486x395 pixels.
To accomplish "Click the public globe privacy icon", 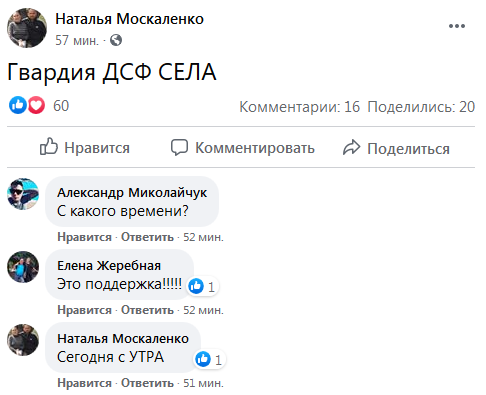I will click(x=116, y=40).
